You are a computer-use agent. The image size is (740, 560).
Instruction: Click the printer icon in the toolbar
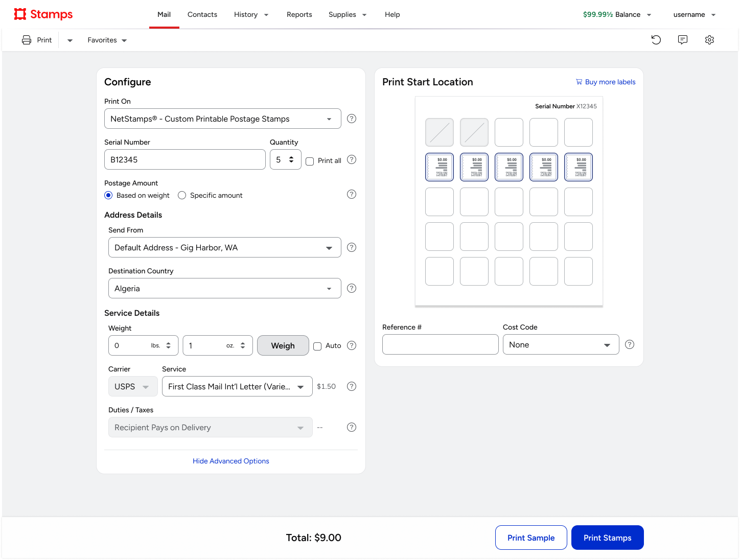point(27,40)
